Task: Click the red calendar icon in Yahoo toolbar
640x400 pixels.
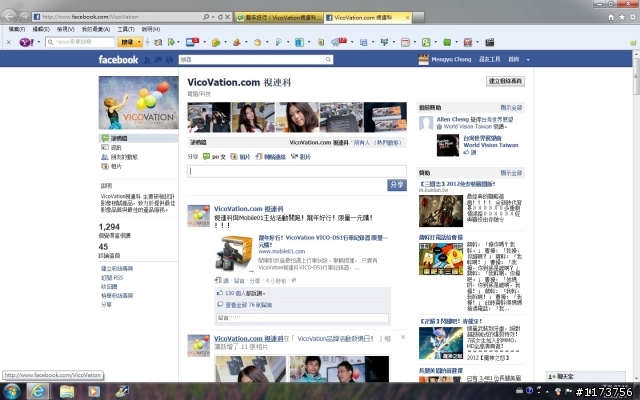Action: pyautogui.click(x=405, y=42)
